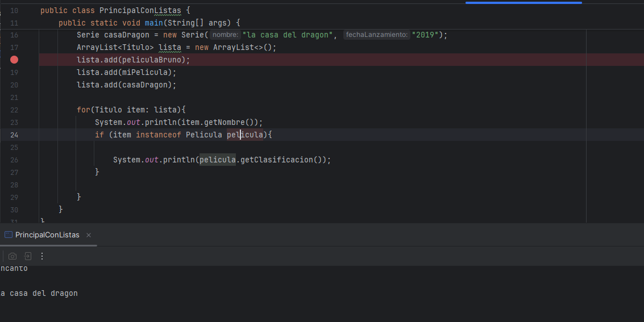Click line number 26 in the gutter

[x=14, y=160]
